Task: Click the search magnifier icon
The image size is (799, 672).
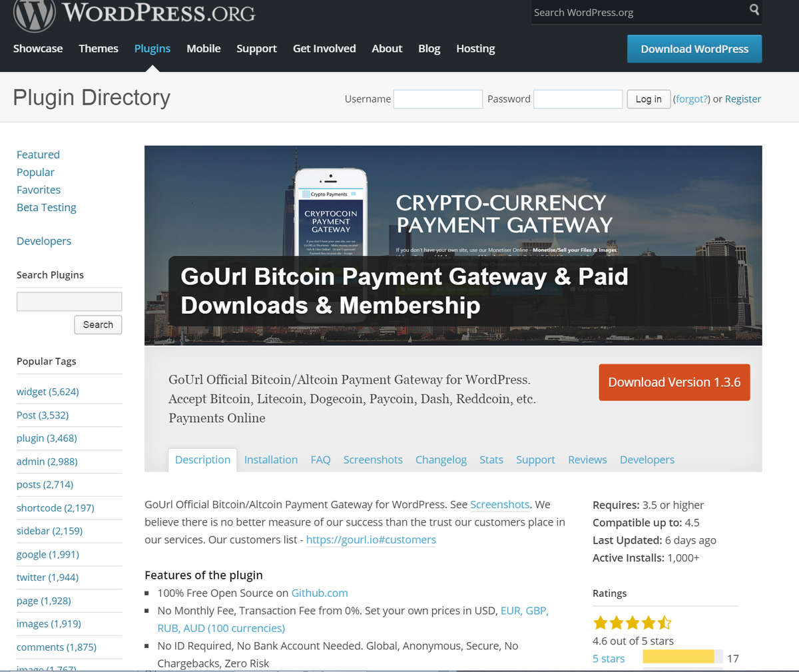Action: click(x=754, y=9)
